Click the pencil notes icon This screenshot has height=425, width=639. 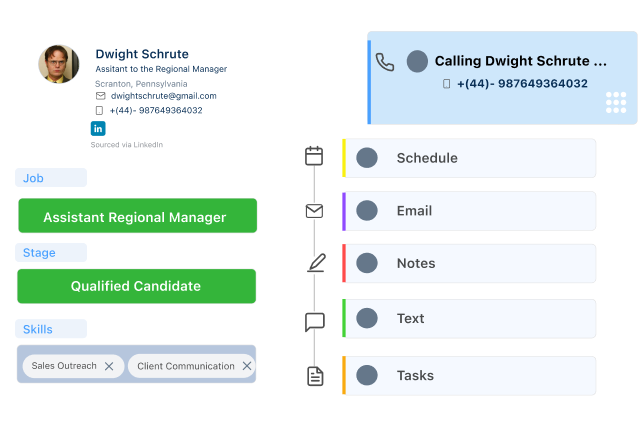(x=316, y=263)
